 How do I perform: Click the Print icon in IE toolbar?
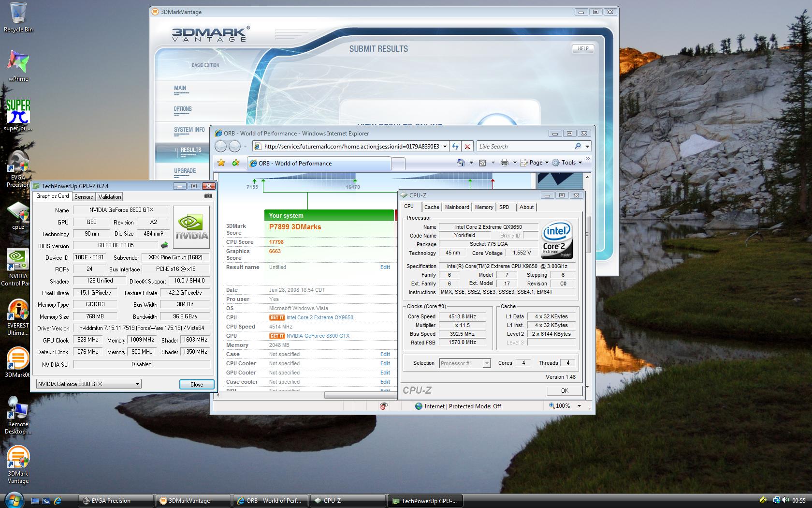[505, 163]
